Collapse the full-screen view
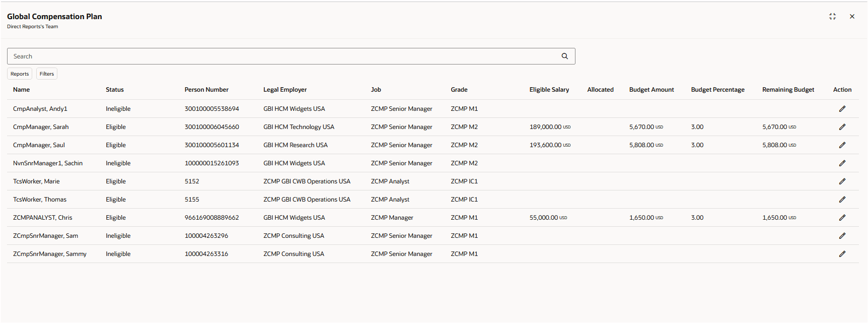The width and height of the screenshot is (868, 323). [x=832, y=17]
